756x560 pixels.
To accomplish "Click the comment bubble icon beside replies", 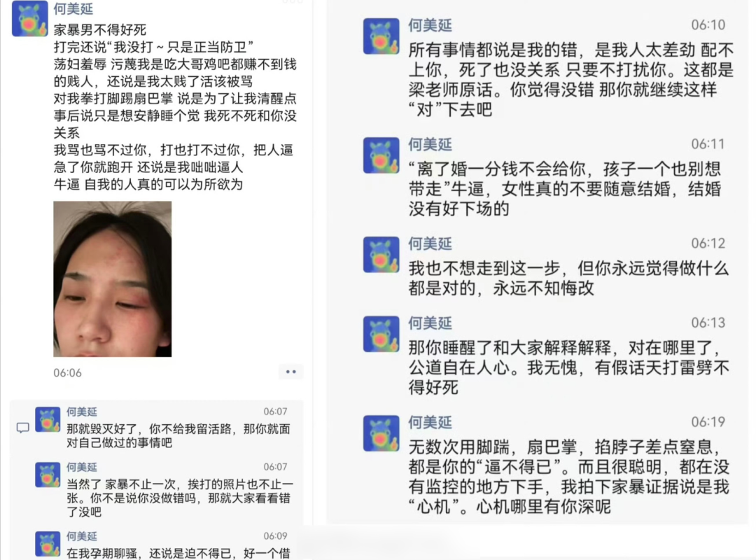I will 22,428.
